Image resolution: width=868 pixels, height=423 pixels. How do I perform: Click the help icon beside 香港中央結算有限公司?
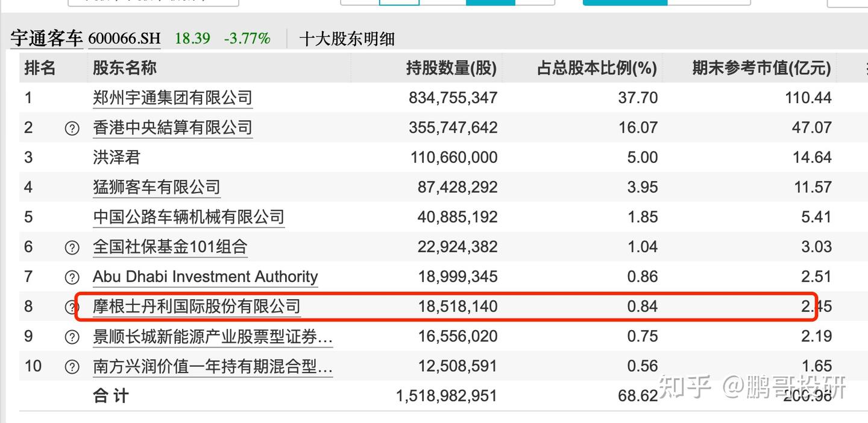72,128
